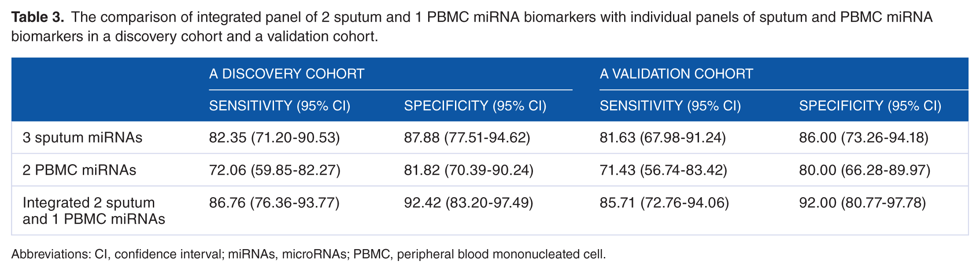Click the Abbreviations footnote text
Viewport: 980px width, 272px height.
point(308,254)
